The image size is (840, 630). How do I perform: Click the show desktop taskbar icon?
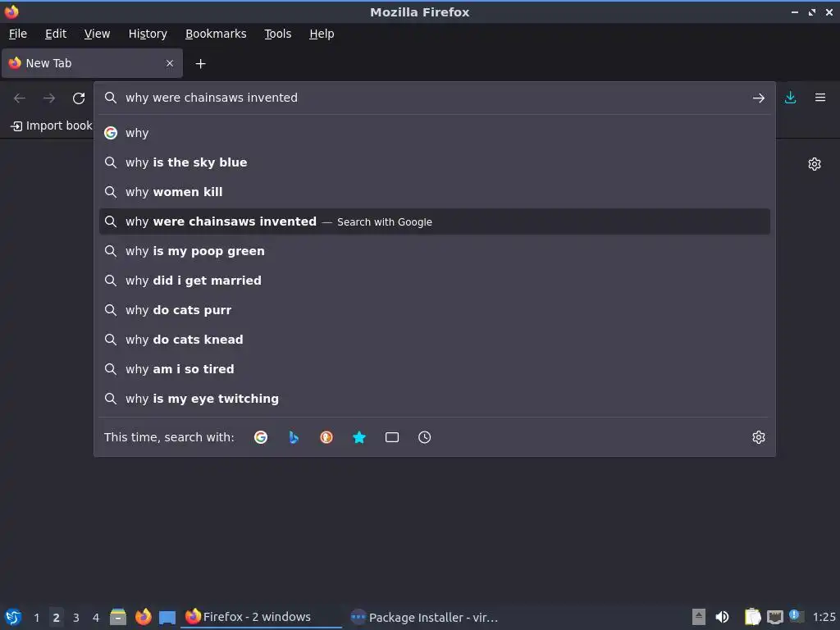point(167,617)
